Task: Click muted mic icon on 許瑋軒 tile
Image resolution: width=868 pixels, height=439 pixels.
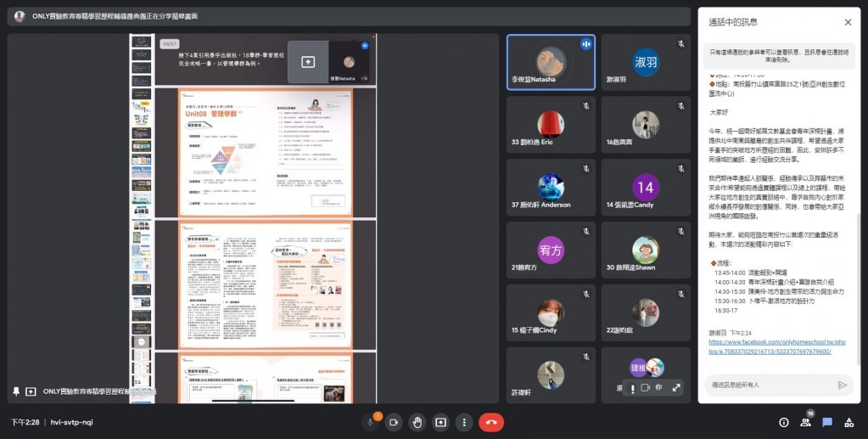Action: tap(586, 357)
